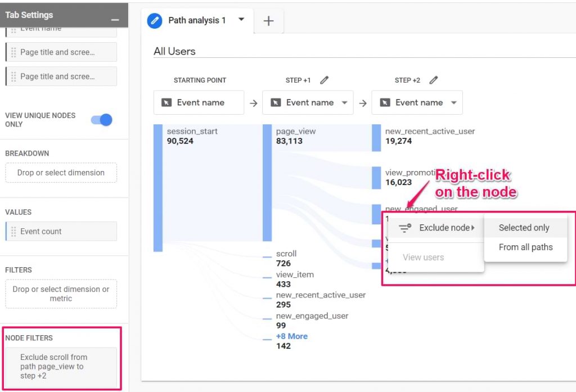Click the plus button to add a new tab

pos(268,21)
